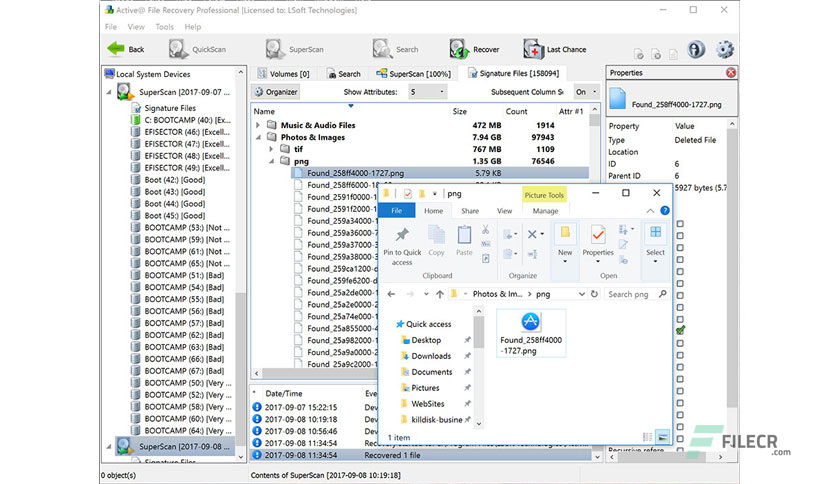Click the Recover toolbar button
Image resolution: width=836 pixels, height=484 pixels.
[x=474, y=49]
